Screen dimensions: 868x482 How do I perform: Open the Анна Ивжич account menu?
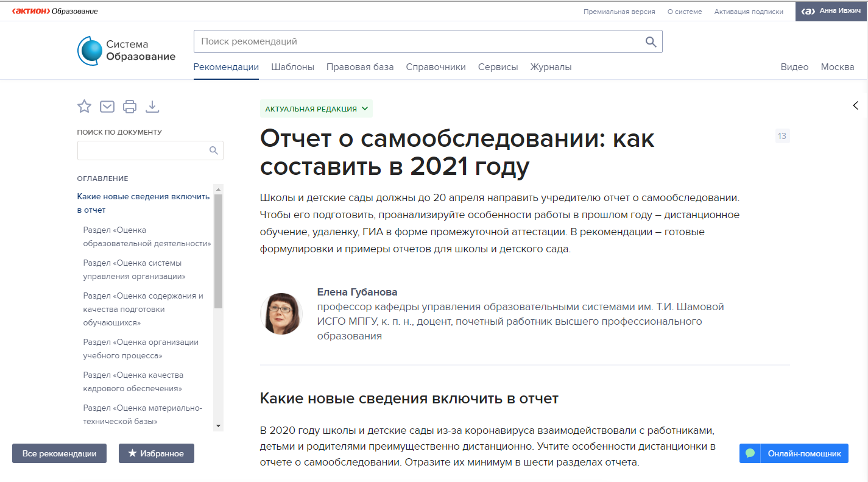pos(831,11)
